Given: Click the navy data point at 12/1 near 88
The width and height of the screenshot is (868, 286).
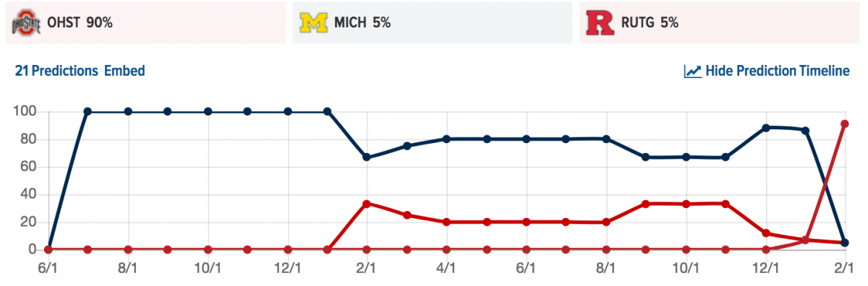Looking at the screenshot, I should 765,128.
